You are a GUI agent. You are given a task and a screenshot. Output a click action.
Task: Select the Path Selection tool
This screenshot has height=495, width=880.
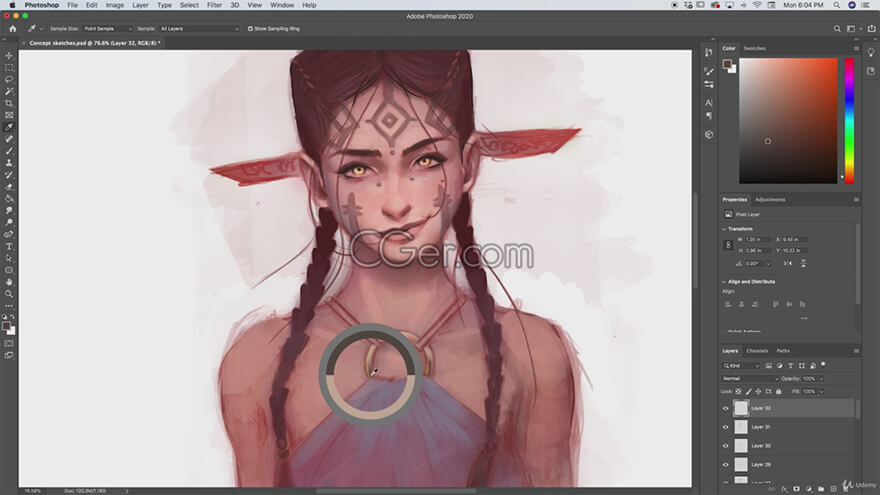[x=9, y=258]
